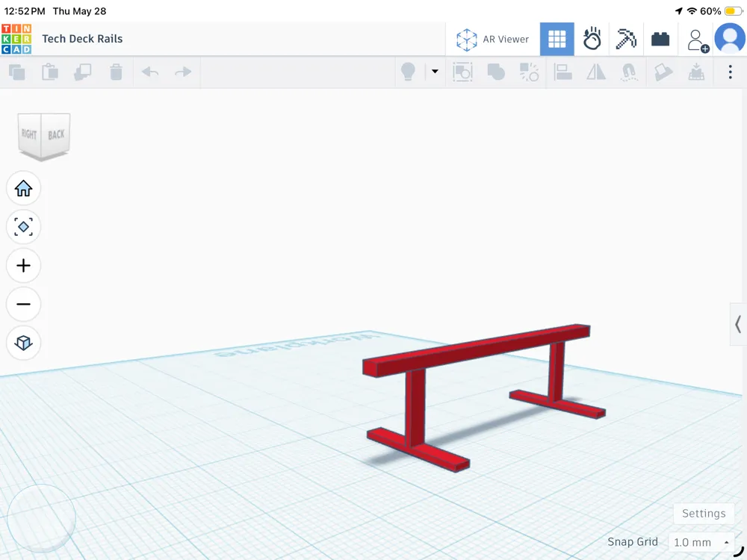Open workplane Settings button
The width and height of the screenshot is (747, 560).
704,514
